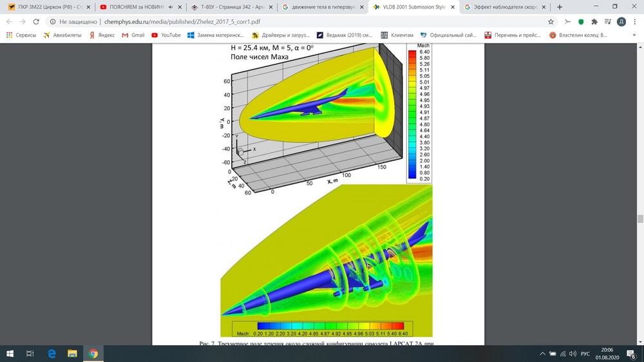Launch Microsoft Edge from taskbar
This screenshot has height=362, width=644.
point(52,354)
